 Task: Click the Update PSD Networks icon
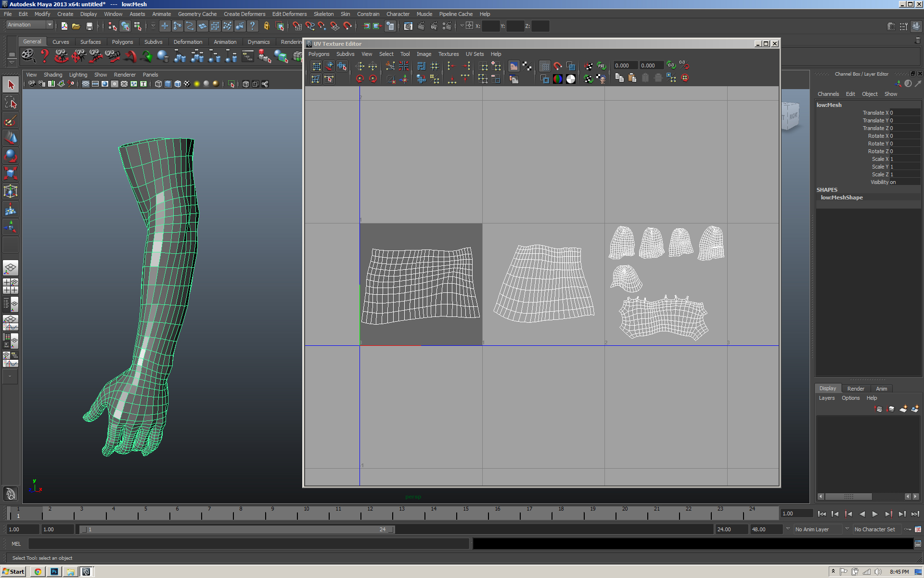click(x=602, y=66)
